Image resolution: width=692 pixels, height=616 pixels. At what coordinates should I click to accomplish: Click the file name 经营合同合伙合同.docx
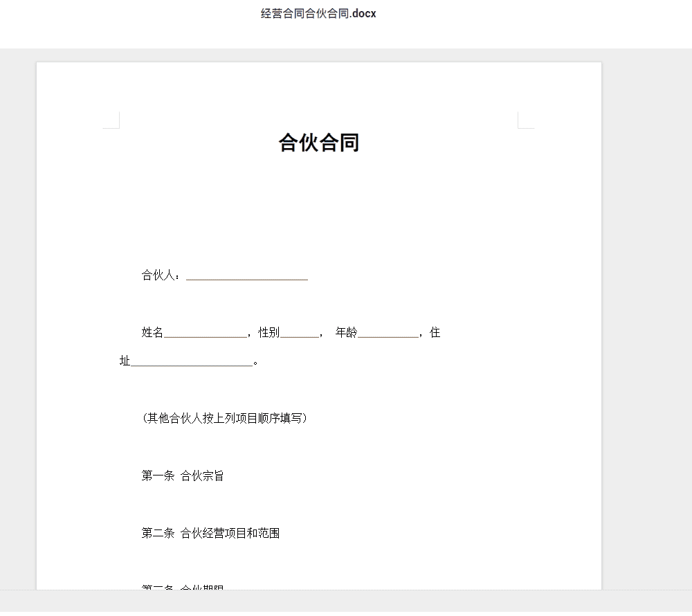[x=318, y=14]
